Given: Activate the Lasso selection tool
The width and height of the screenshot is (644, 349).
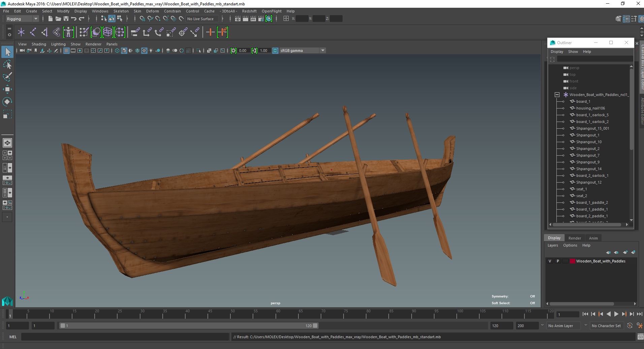Looking at the screenshot, I should [7, 64].
